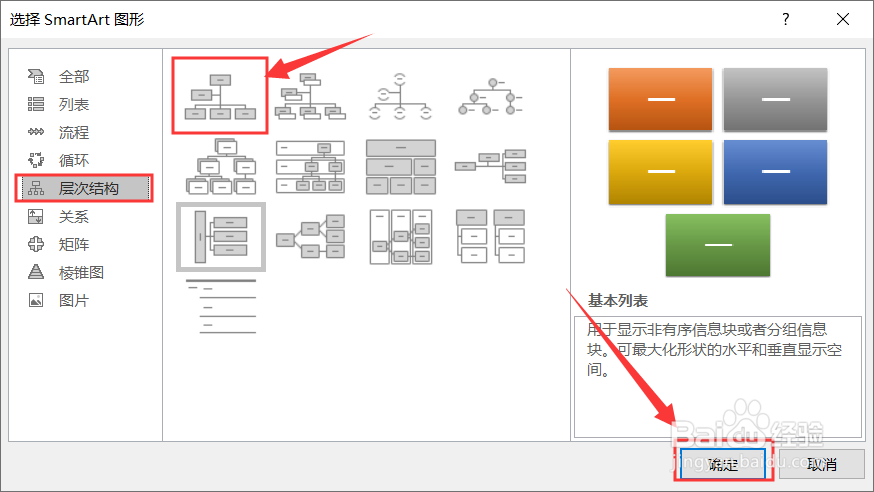Click the 图片 picture icon
This screenshot has width=874, height=492.
pos(36,300)
